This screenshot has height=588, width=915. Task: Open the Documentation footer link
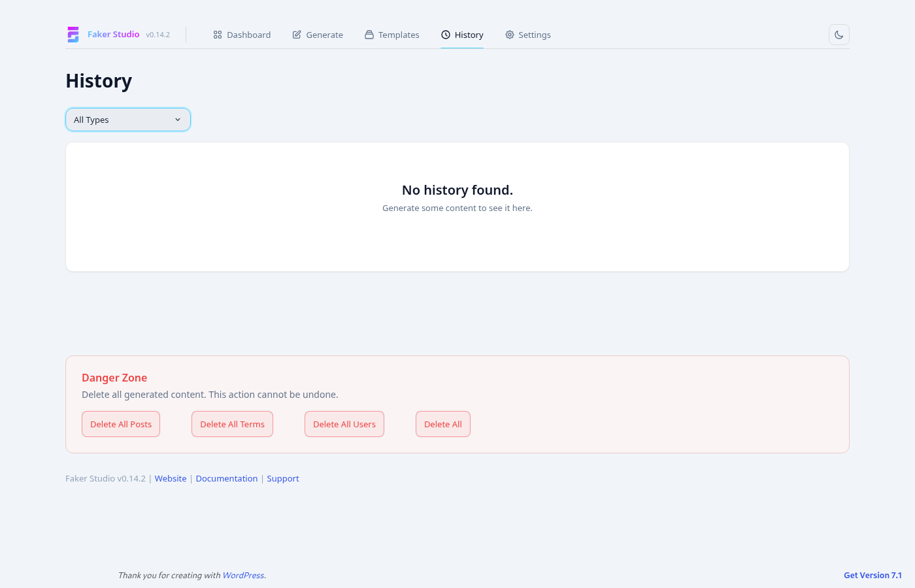227,479
